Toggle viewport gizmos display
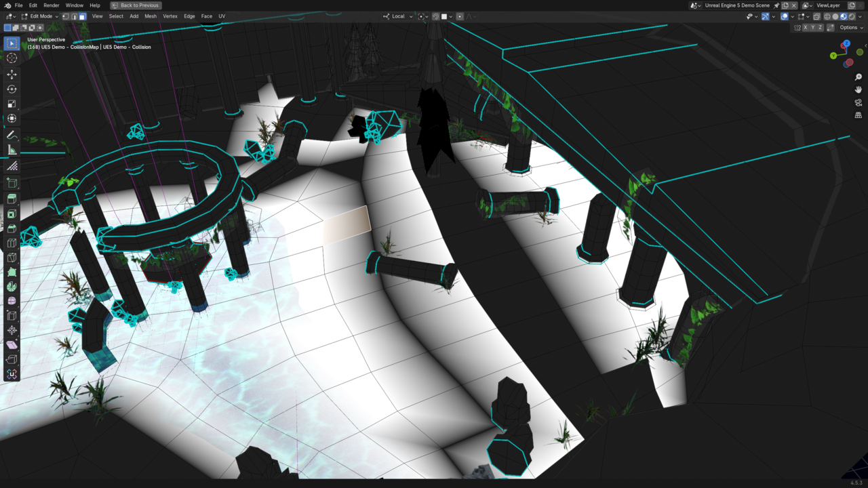Viewport: 868px width, 488px height. [x=765, y=16]
